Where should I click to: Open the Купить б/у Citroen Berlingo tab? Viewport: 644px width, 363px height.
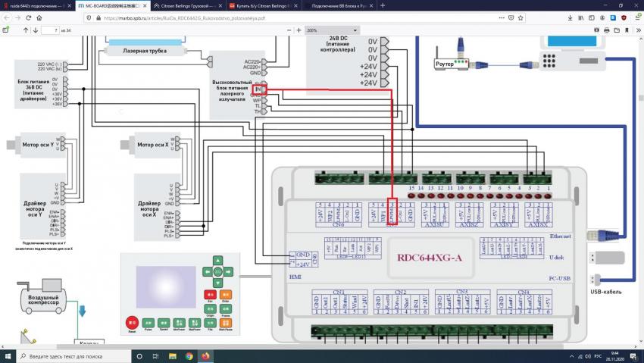click(x=260, y=5)
